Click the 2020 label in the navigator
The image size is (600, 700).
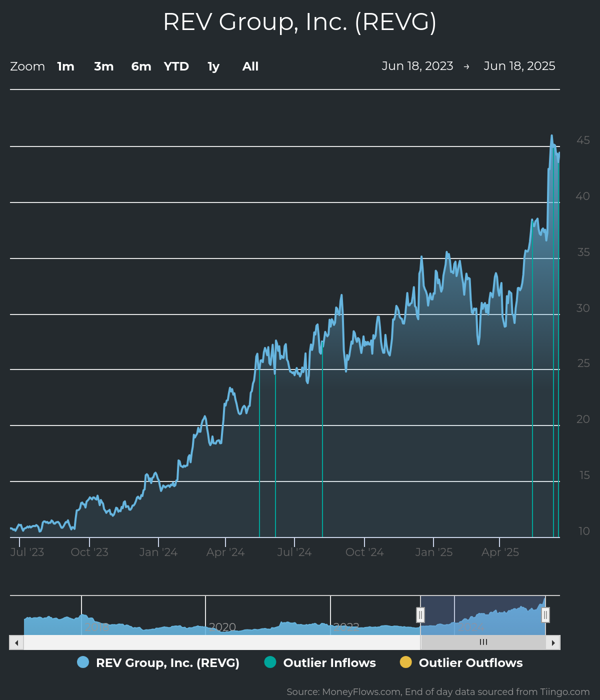point(222,627)
